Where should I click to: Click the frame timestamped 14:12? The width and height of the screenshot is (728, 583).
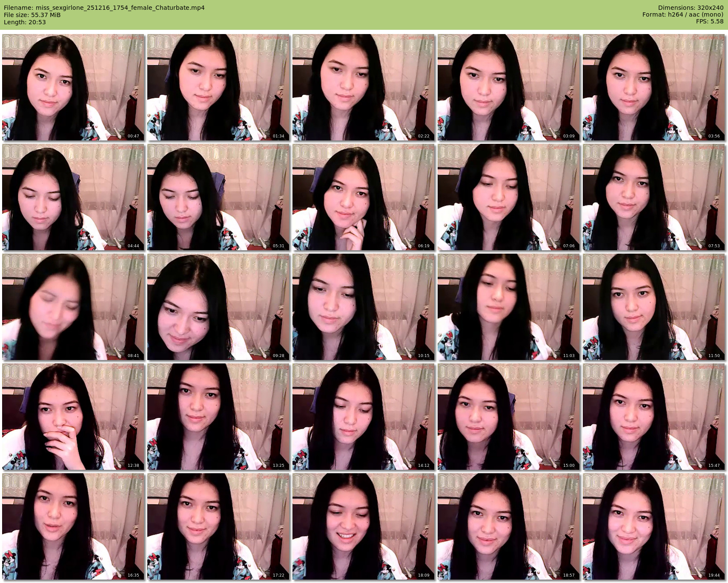point(363,417)
